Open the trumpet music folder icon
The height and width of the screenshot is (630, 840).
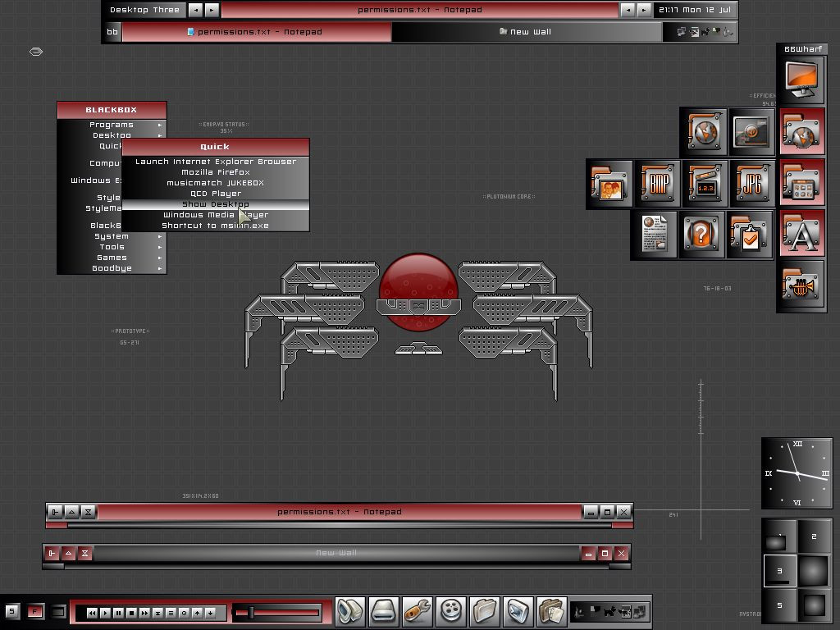[x=801, y=285]
